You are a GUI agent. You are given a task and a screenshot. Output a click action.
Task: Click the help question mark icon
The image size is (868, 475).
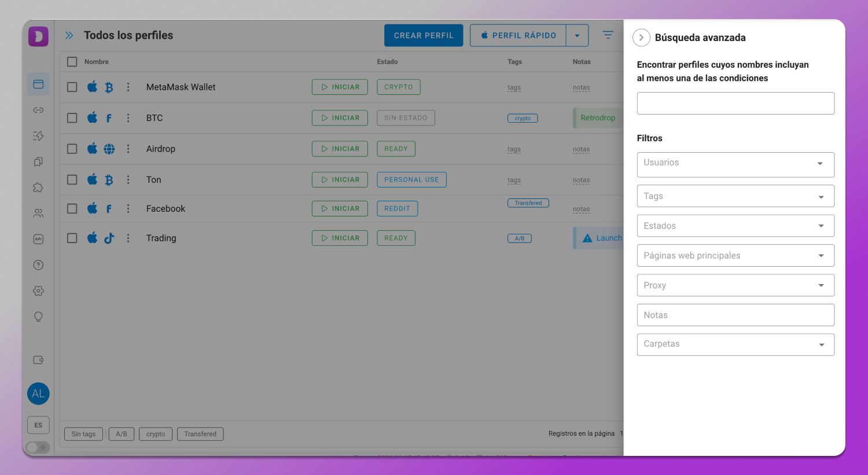point(38,265)
